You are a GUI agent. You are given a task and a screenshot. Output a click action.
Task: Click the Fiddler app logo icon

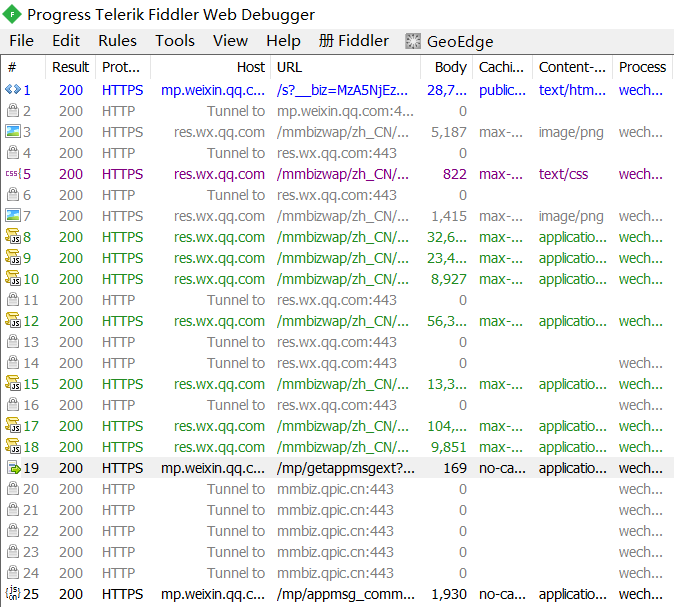(x=12, y=14)
